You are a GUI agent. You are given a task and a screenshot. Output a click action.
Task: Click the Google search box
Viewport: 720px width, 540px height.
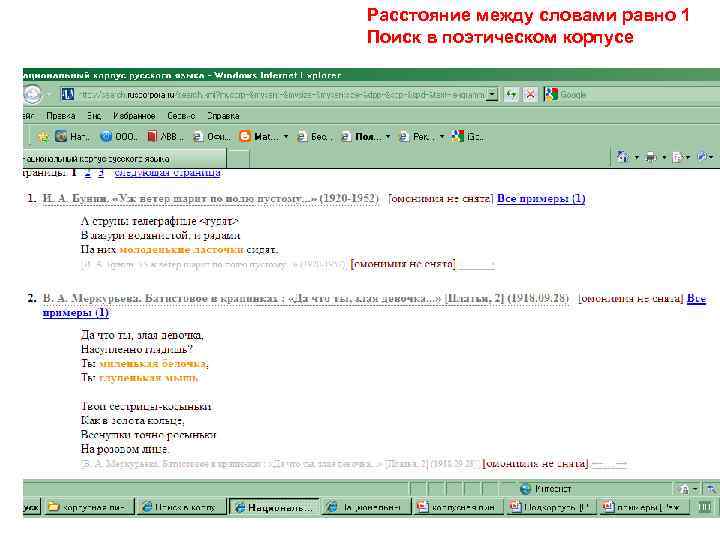point(639,95)
